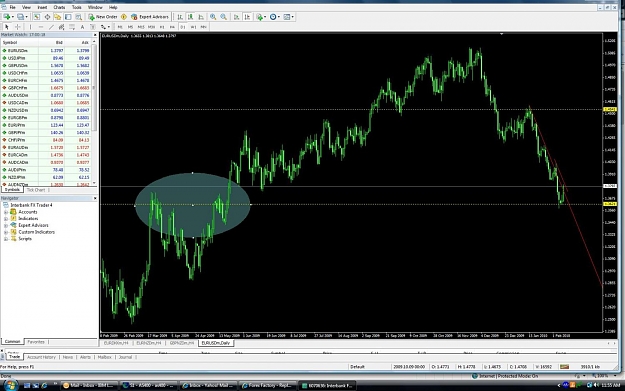The height and width of the screenshot is (391, 625).
Task: Open the View menu
Action: point(26,7)
